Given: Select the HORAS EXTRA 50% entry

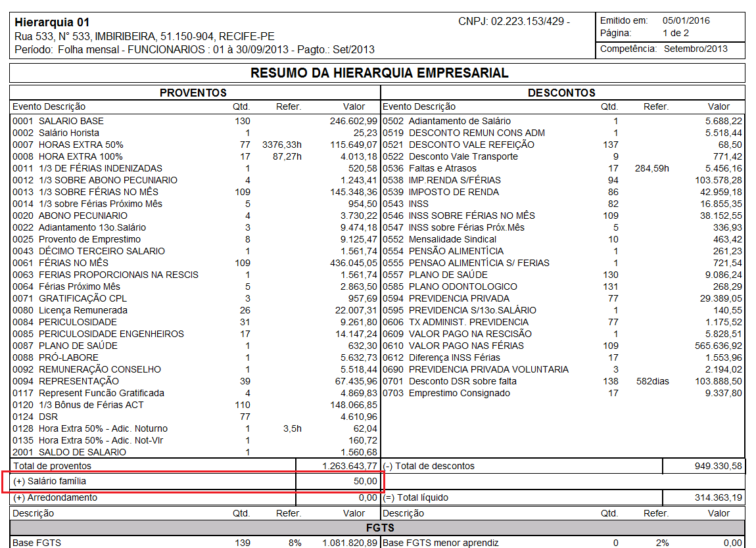Looking at the screenshot, I should point(81,145).
